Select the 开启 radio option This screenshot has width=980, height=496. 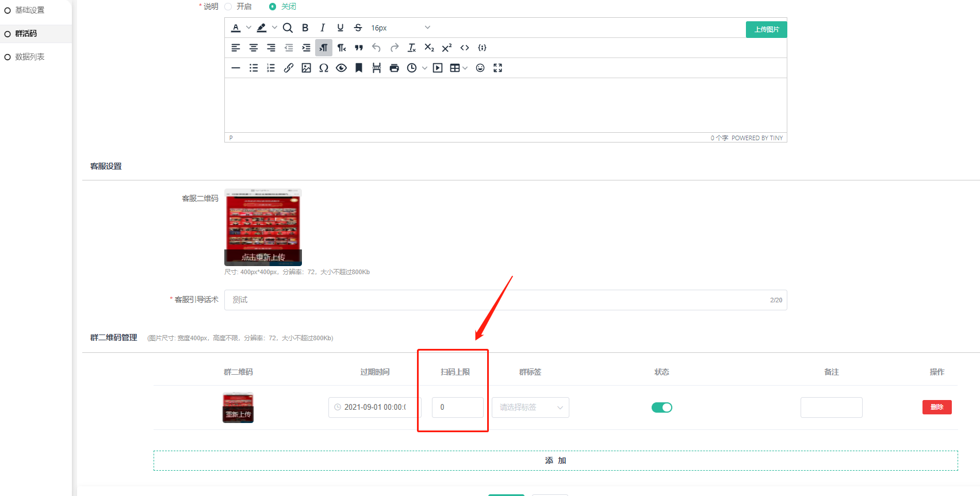point(228,6)
